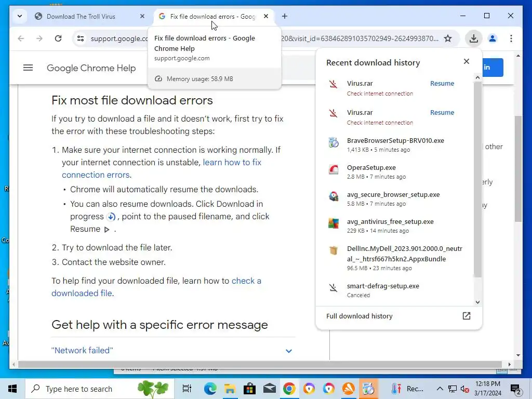Screen dimensions: 532x399
Task: Resume the first Virus.rar download
Action: point(442,84)
